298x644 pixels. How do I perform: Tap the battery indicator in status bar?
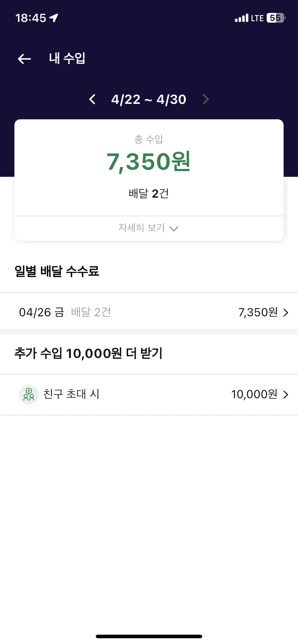point(276,18)
